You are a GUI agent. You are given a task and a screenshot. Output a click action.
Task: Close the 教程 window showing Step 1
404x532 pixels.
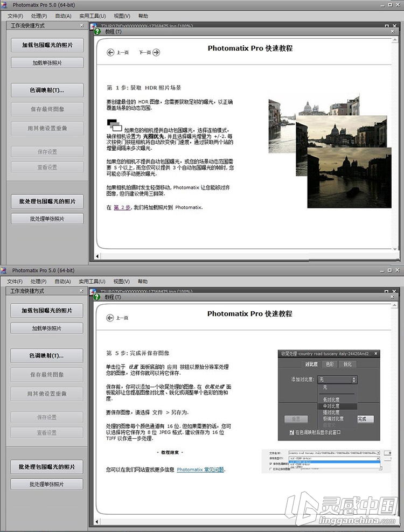393,32
